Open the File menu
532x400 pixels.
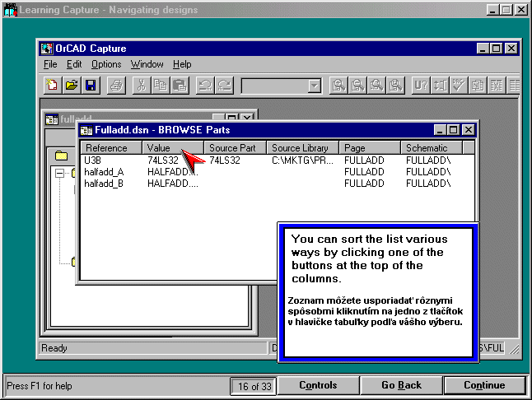[x=50, y=64]
